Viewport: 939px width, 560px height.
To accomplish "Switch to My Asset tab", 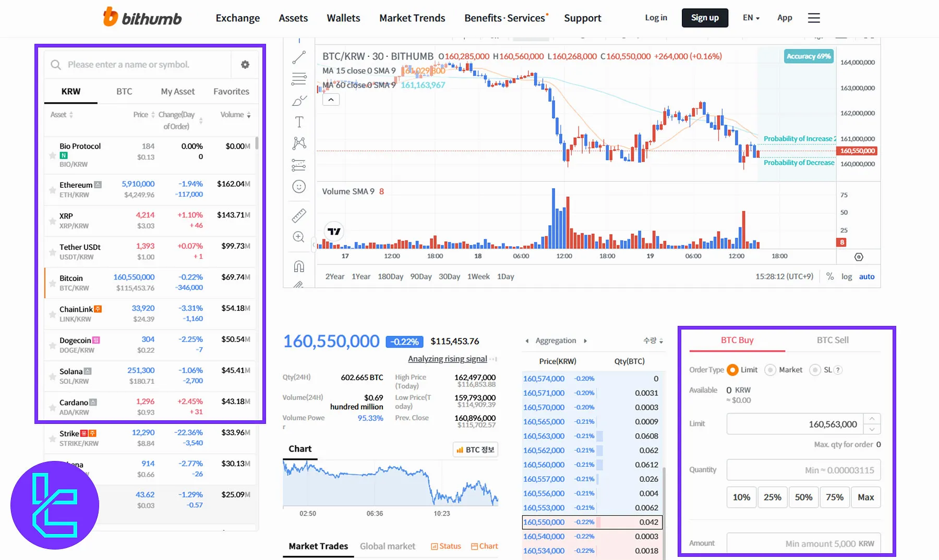I will point(178,91).
